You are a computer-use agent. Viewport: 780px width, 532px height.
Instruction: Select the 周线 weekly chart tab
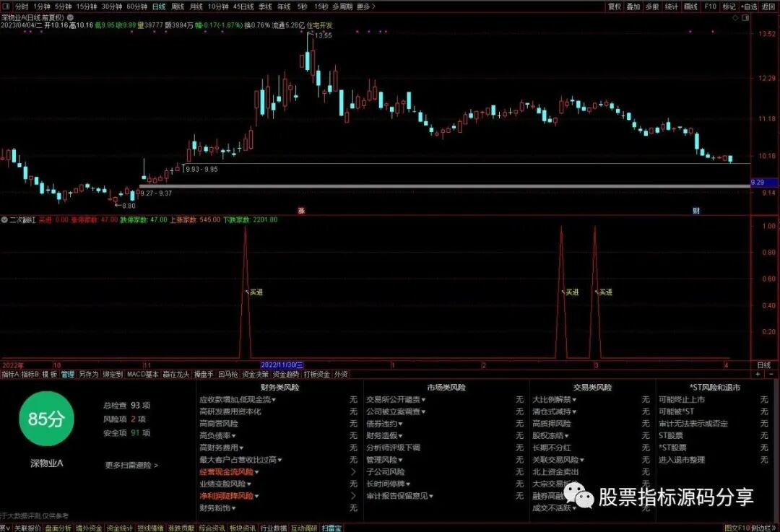[178, 6]
